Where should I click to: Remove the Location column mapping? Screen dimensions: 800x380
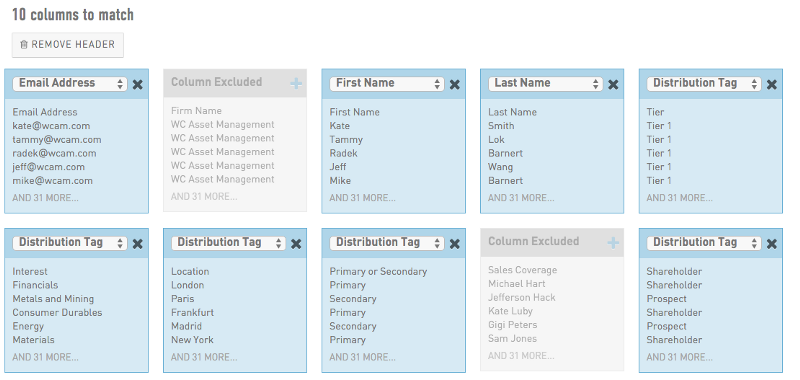coord(296,244)
